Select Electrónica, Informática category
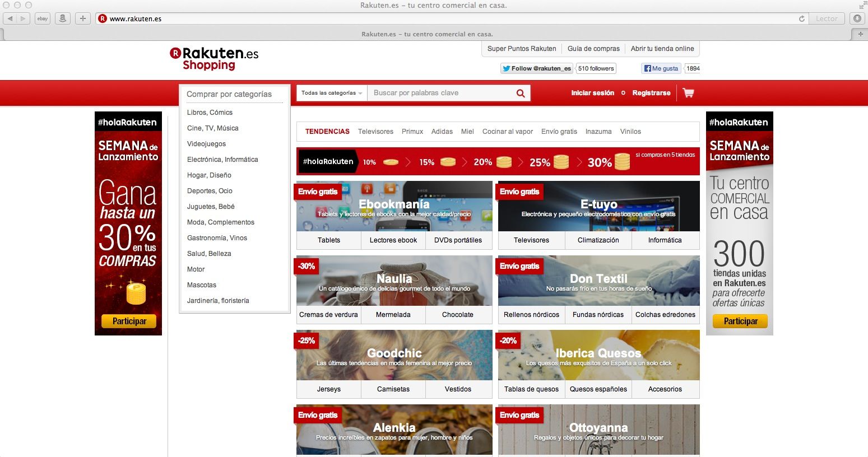This screenshot has width=868, height=457. pyautogui.click(x=222, y=160)
